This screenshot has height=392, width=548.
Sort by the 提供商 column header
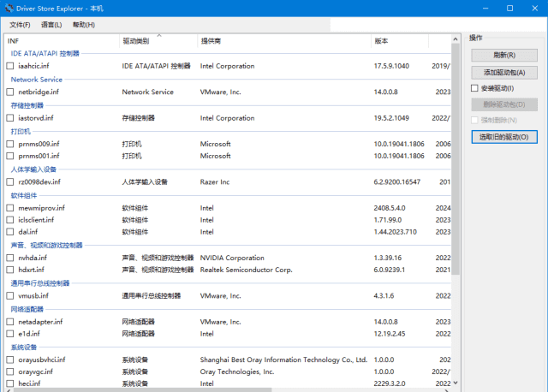[x=284, y=41]
